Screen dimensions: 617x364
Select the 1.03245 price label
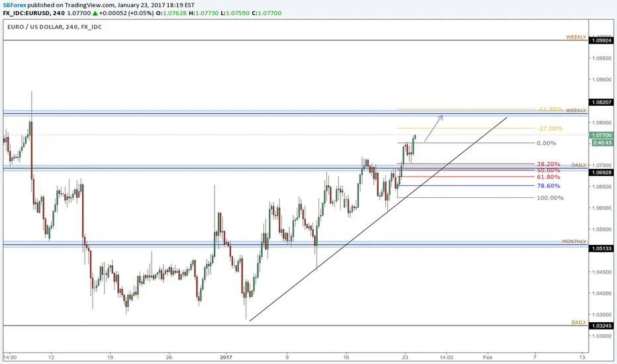[x=602, y=326]
